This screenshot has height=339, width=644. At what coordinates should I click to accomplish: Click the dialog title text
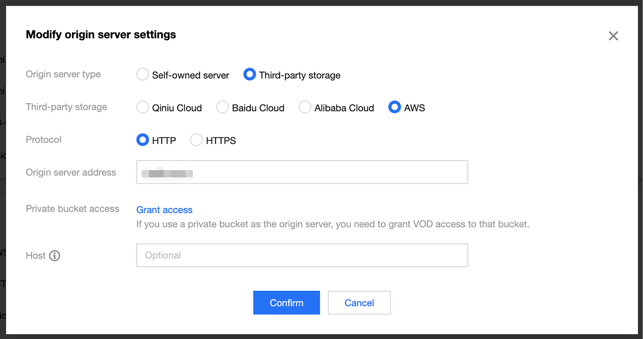(101, 35)
